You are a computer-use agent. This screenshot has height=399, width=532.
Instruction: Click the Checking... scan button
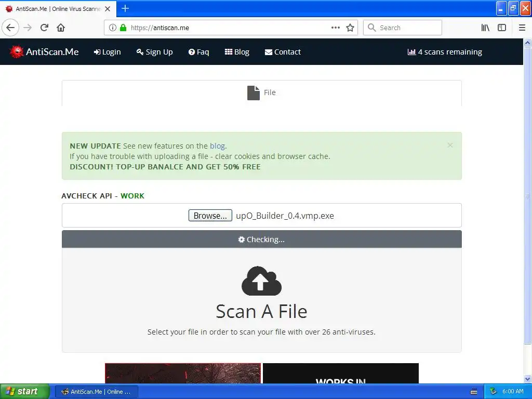(262, 239)
